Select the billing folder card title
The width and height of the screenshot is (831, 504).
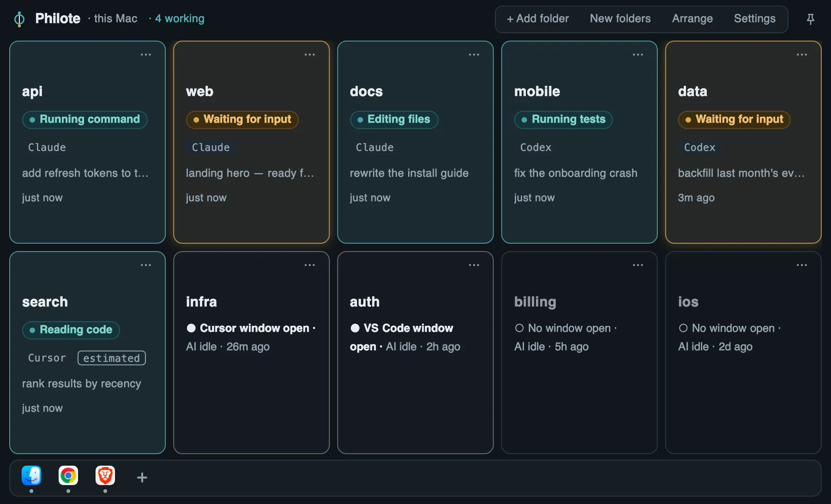click(535, 302)
